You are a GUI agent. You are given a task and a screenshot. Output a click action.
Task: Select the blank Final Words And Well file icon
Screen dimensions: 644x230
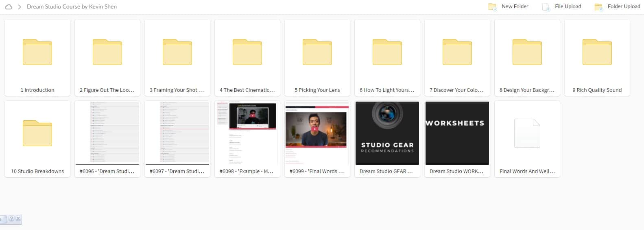(x=527, y=133)
